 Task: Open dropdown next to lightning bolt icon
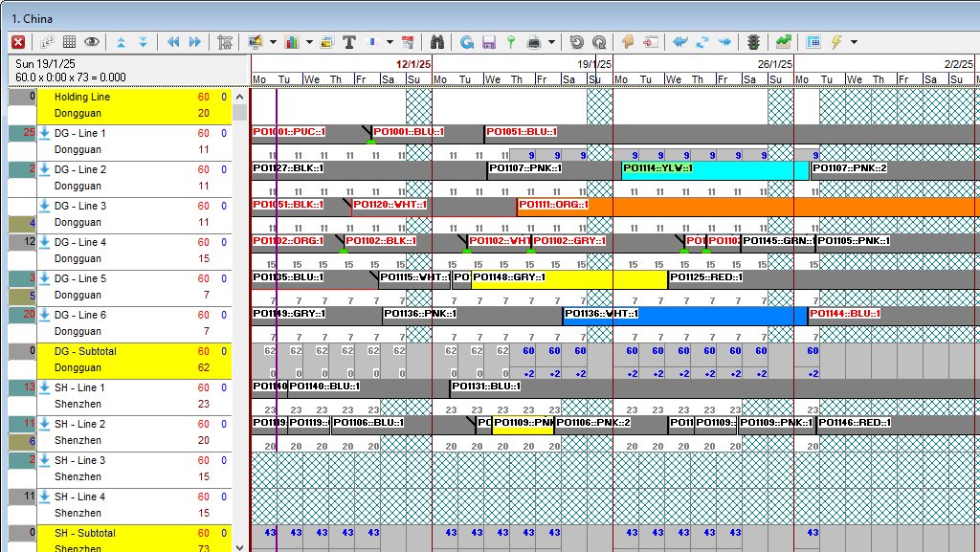click(854, 42)
